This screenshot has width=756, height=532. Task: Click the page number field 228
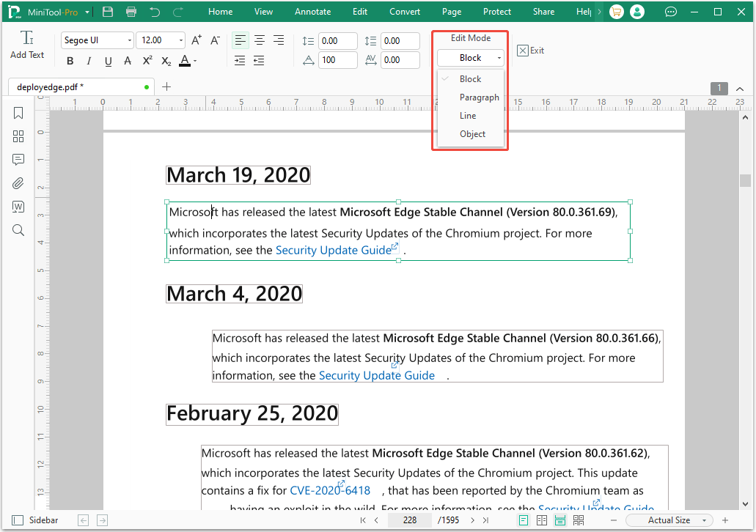point(410,520)
